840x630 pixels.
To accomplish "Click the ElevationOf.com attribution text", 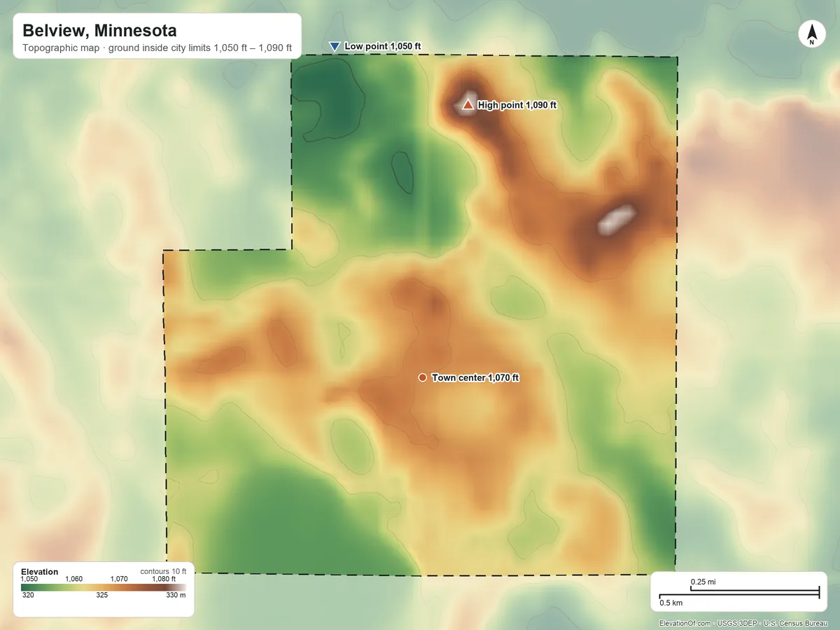I will [744, 623].
